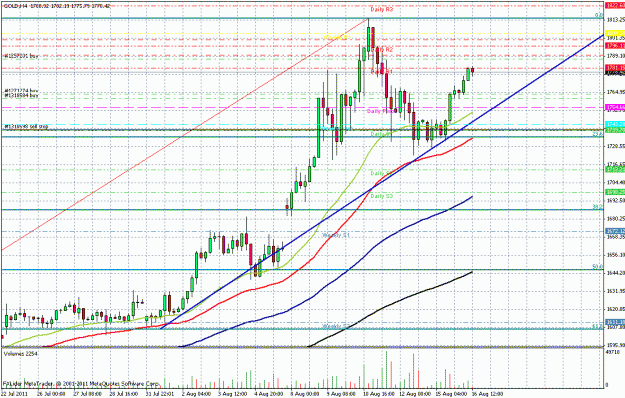625x398 pixels.
Task: Click the tallest green volume bar
Action: (x=386, y=370)
